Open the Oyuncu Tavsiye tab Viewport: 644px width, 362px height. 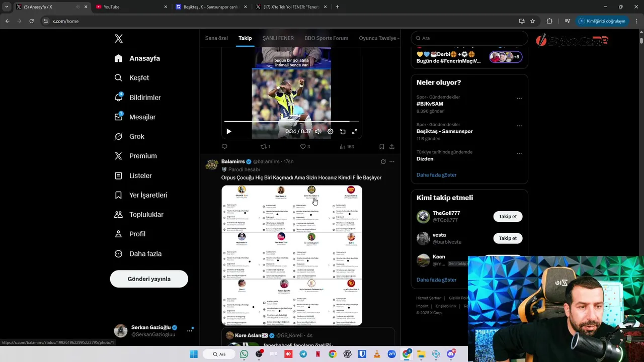pos(379,38)
